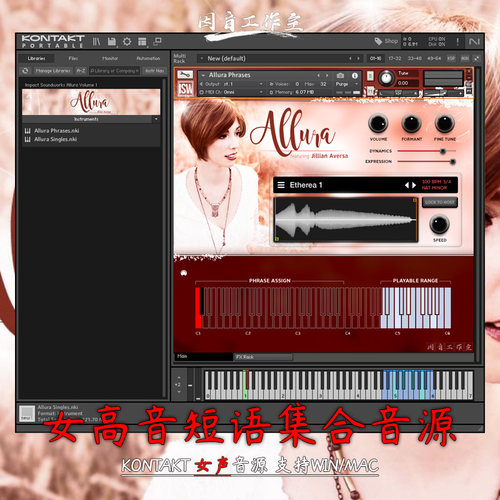Open snapshot view camera icon
The width and height of the screenshot is (500, 500).
pyautogui.click(x=340, y=75)
